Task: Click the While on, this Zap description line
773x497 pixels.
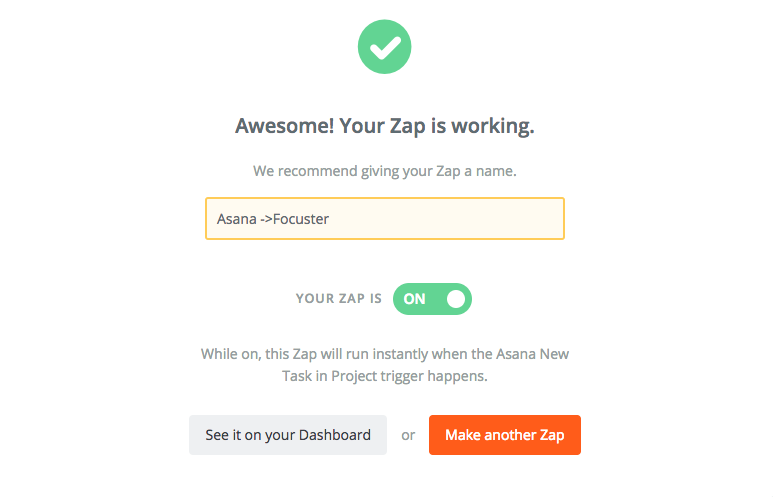Action: coord(385,354)
